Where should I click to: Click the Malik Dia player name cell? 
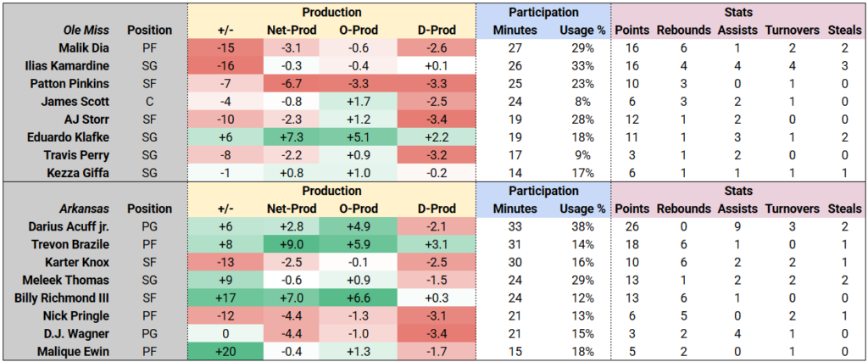(83, 48)
